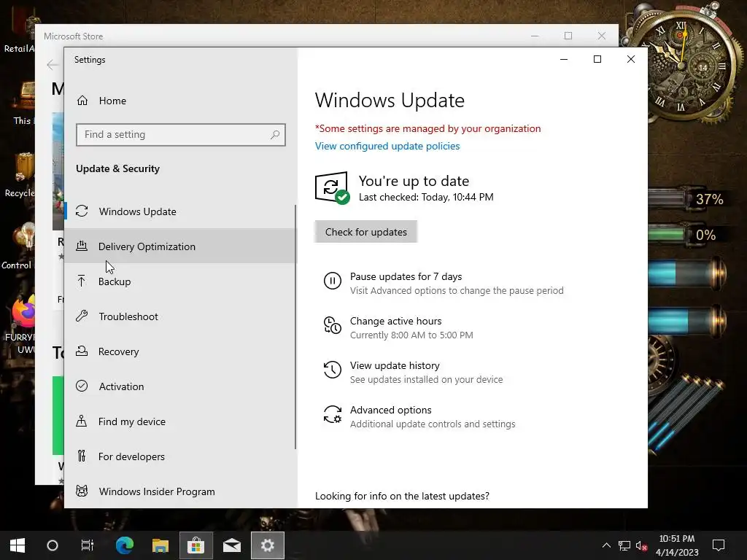Click the taskbar clock showing 10:51 PM
The width and height of the screenshot is (747, 560).
[677, 545]
